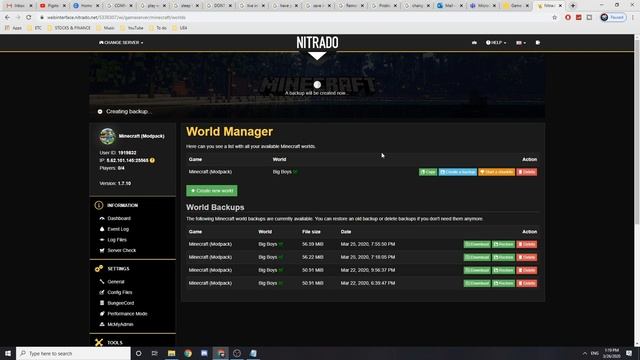640x360 pixels.
Task: Open the Apps bookmark shortcut
Action: [x=13, y=28]
